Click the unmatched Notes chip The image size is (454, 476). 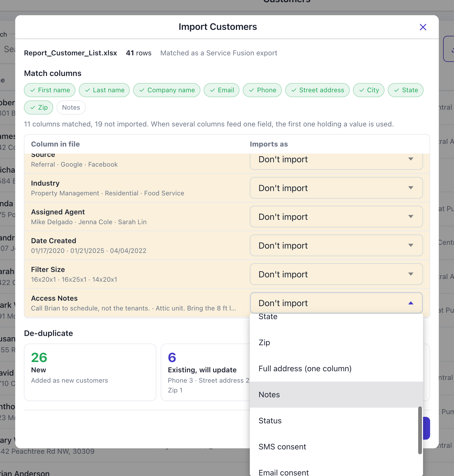click(71, 107)
